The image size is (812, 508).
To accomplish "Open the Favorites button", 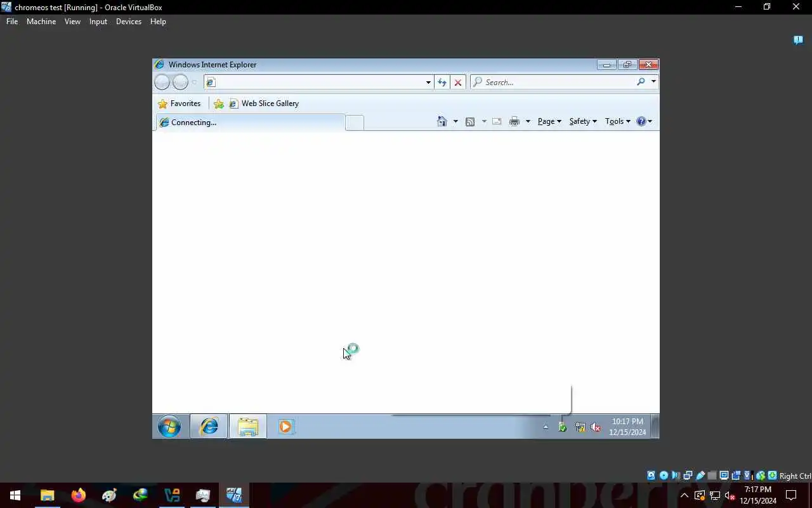I will [180, 104].
